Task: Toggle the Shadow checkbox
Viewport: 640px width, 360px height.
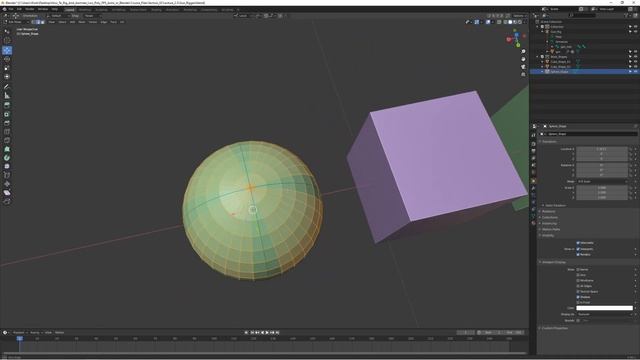Action: [578, 297]
